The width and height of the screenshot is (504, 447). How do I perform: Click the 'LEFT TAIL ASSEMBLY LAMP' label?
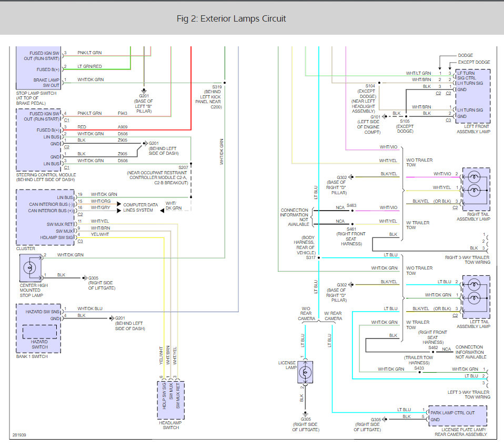coord(473,324)
